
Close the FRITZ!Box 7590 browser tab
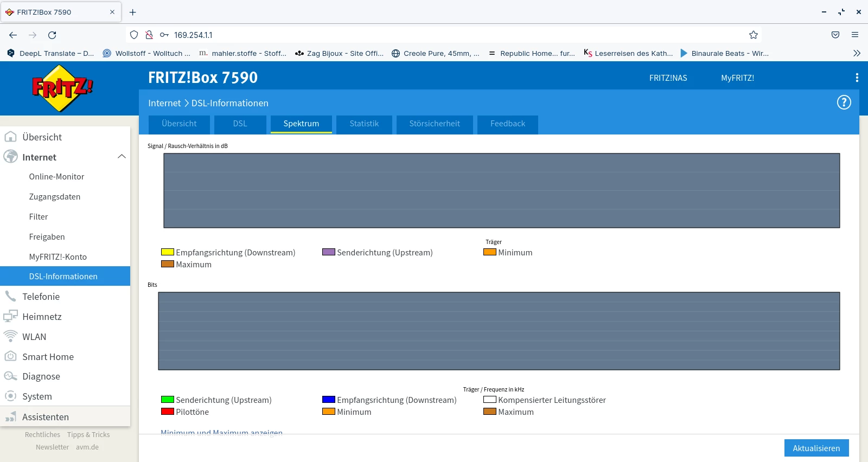click(112, 12)
